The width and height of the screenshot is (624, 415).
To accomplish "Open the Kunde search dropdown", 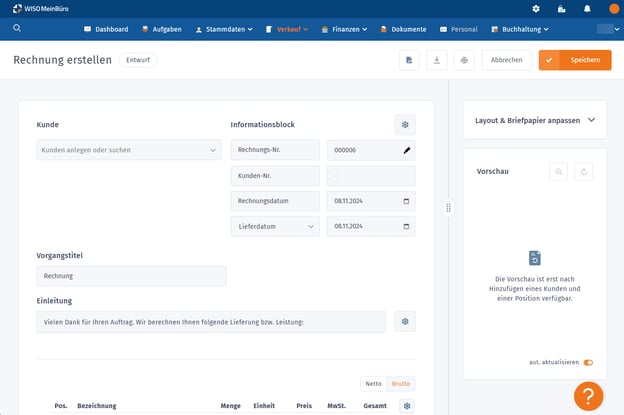I will coord(128,150).
